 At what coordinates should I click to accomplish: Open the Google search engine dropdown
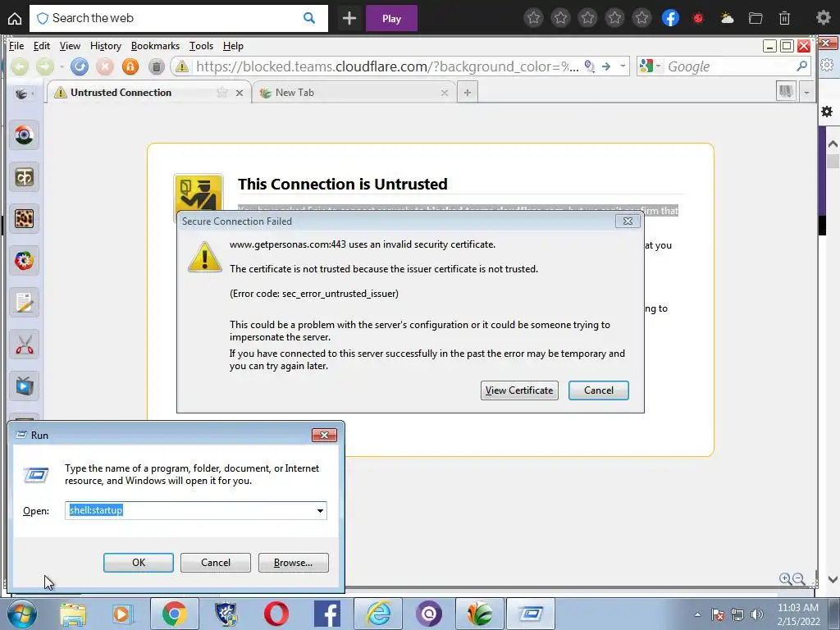[650, 66]
